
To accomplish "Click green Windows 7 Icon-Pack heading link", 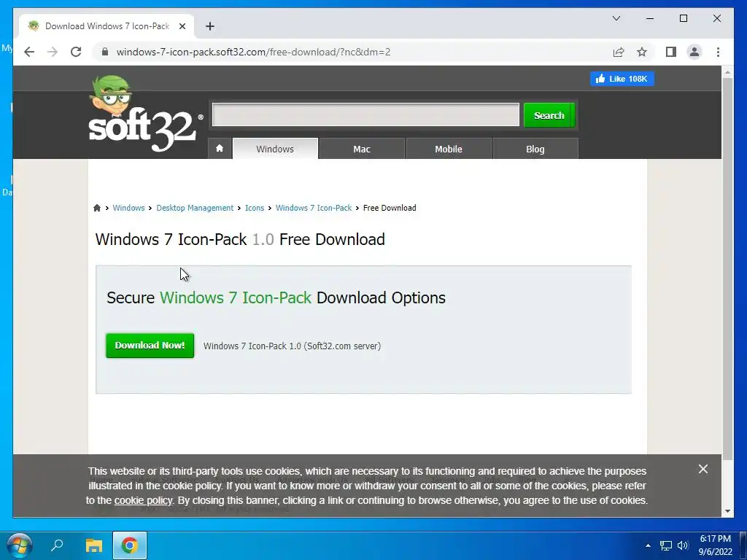I will tap(236, 297).
